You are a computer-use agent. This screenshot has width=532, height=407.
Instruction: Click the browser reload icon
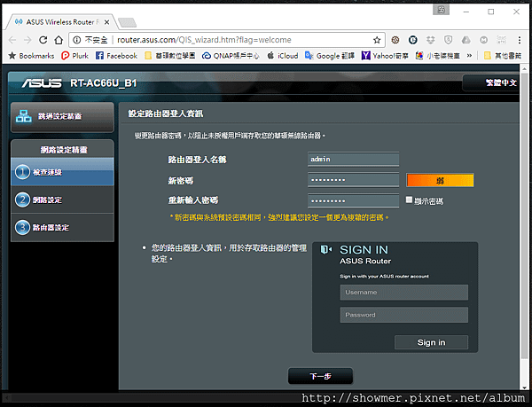point(43,40)
